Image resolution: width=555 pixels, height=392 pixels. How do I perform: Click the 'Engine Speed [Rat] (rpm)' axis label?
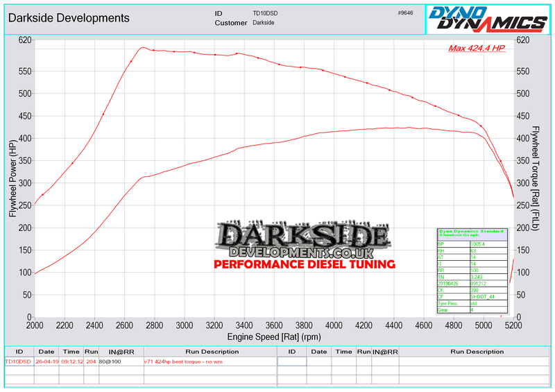click(x=274, y=336)
